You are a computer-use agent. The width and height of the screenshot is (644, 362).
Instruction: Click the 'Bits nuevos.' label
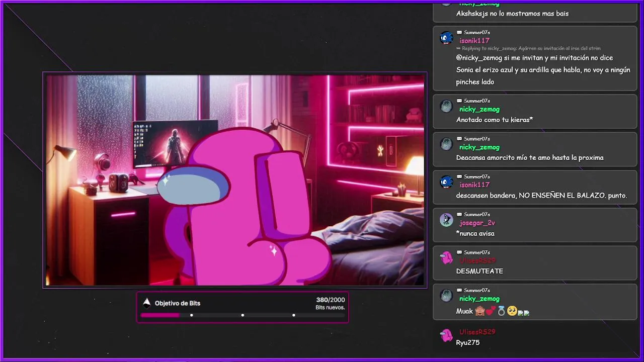[x=331, y=308]
